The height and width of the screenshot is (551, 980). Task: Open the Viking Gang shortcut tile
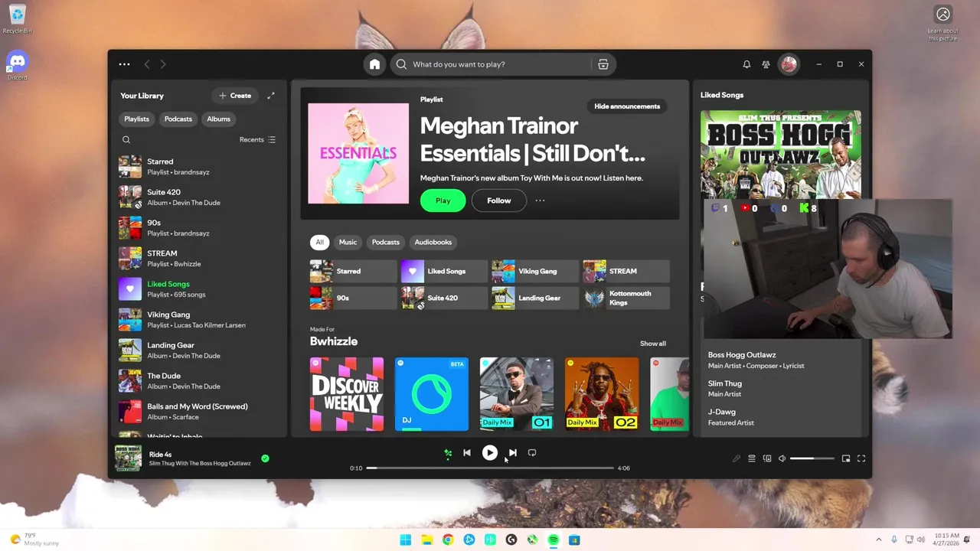coord(535,271)
